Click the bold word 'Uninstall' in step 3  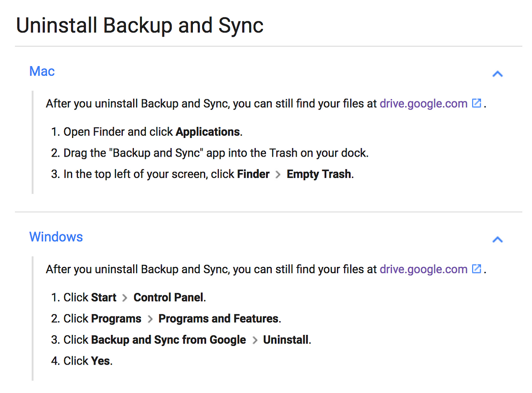pos(286,340)
